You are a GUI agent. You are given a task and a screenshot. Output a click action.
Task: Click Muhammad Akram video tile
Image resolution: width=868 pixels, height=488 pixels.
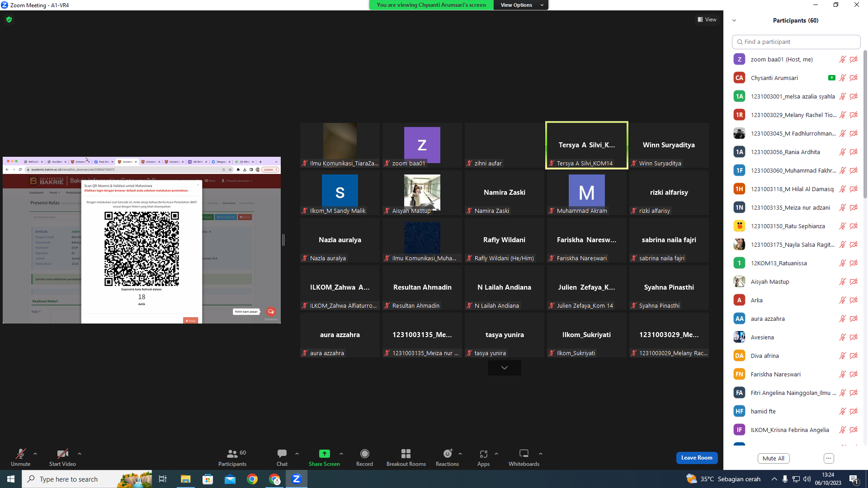tap(587, 193)
